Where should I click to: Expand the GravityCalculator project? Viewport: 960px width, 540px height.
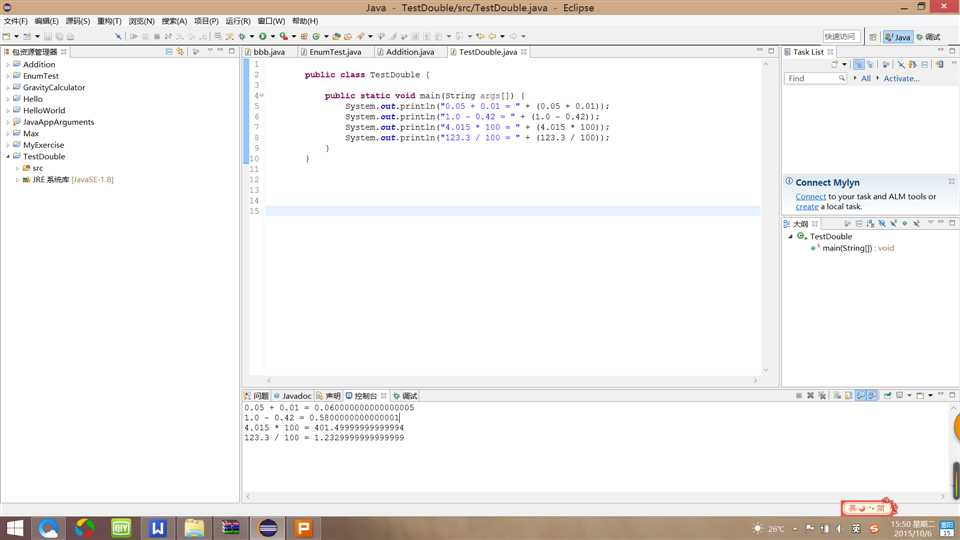(x=8, y=88)
